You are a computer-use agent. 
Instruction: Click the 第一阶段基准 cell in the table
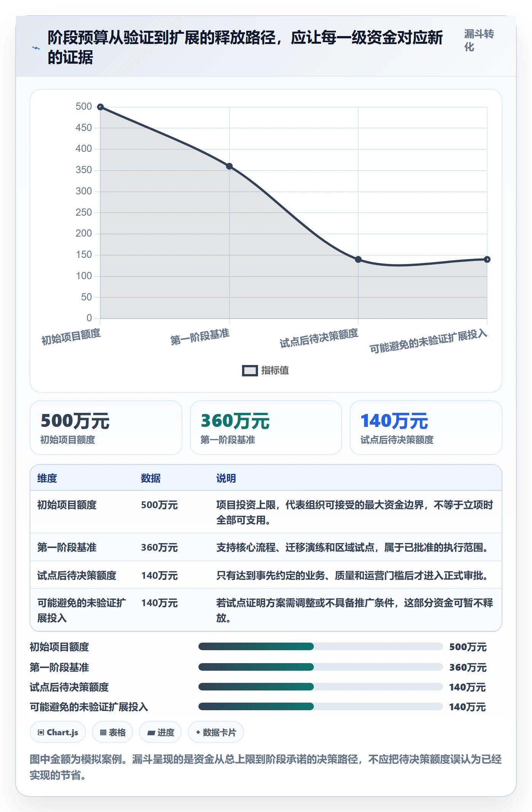[67, 547]
